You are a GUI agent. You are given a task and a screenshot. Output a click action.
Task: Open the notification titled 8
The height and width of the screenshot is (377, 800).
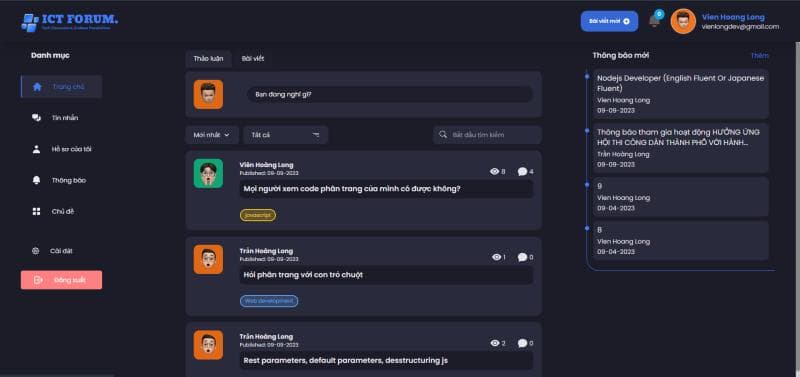click(680, 240)
